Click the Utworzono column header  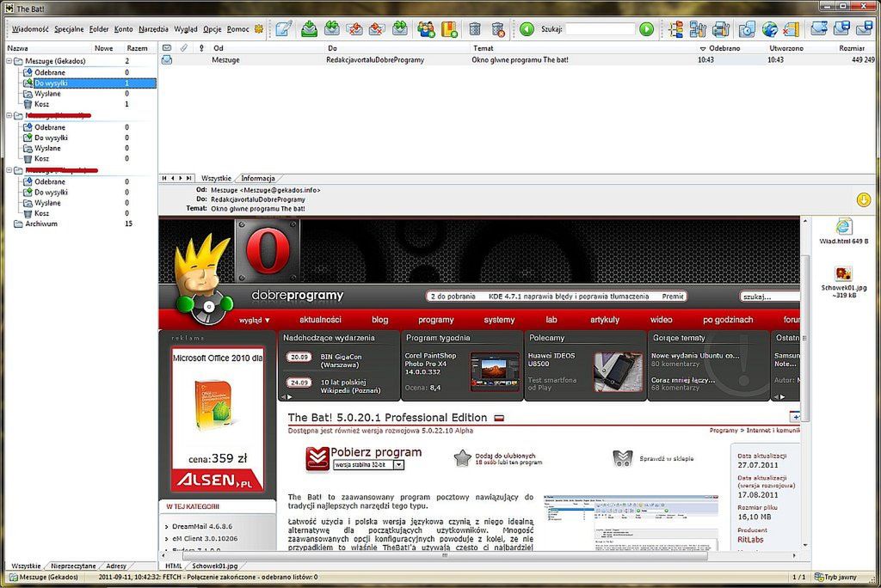coord(786,48)
